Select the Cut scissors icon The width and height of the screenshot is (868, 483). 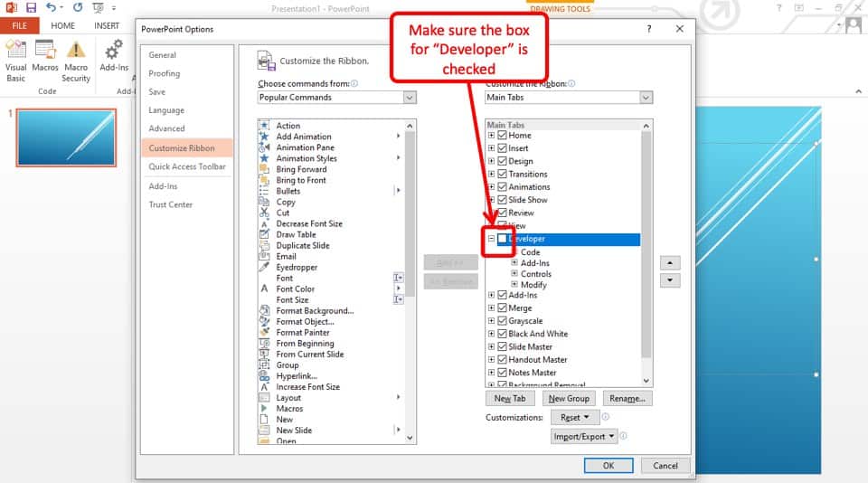[264, 213]
